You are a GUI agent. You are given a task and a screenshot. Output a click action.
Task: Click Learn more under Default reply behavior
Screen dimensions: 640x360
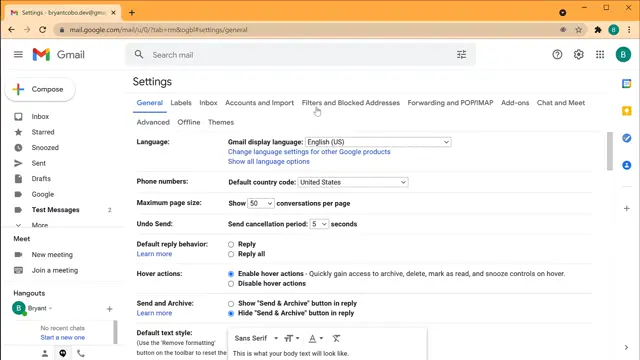point(154,254)
